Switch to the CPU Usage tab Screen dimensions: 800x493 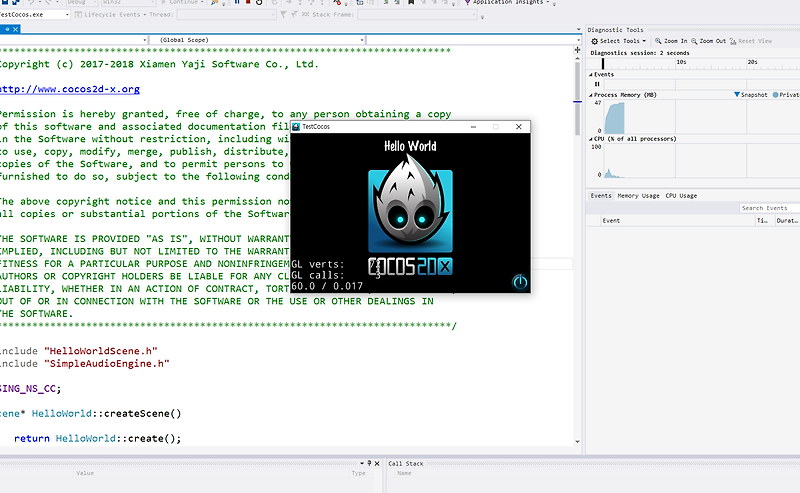pos(681,195)
